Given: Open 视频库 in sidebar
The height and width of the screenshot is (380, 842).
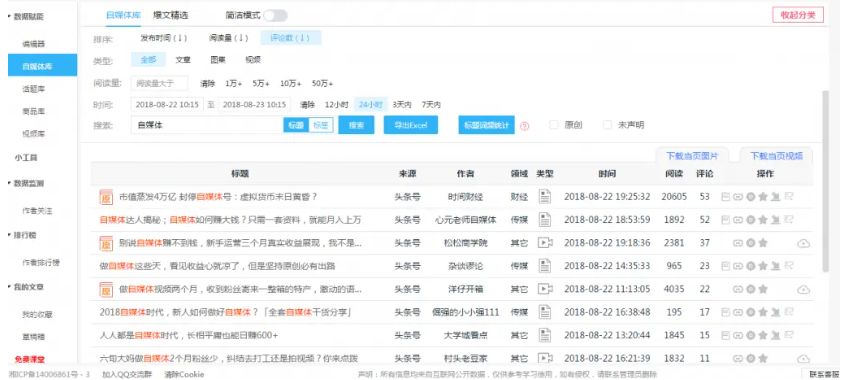Looking at the screenshot, I should pos(33,134).
